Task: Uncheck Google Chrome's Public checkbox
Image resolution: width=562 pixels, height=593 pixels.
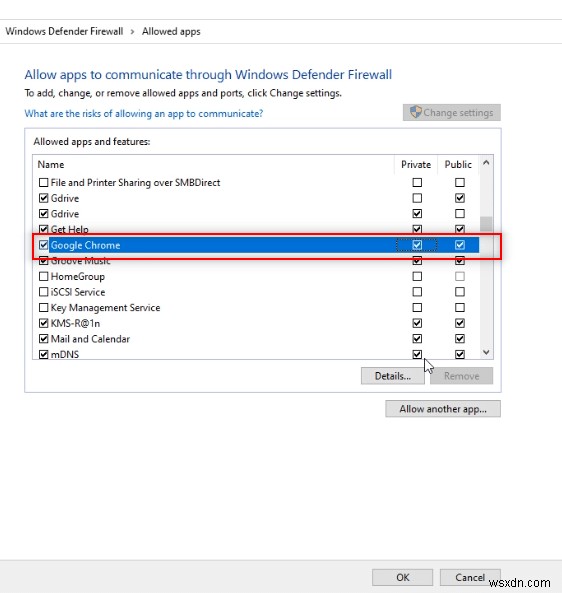Action: click(x=460, y=245)
